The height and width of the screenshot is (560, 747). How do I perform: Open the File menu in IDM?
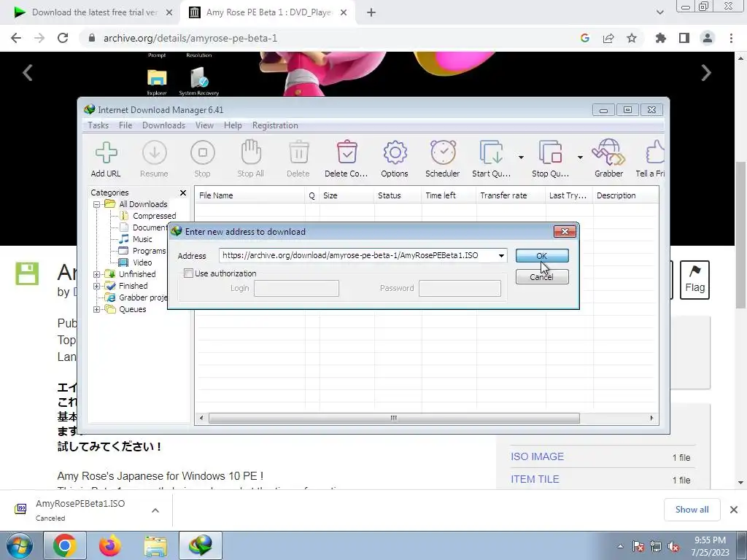point(125,125)
